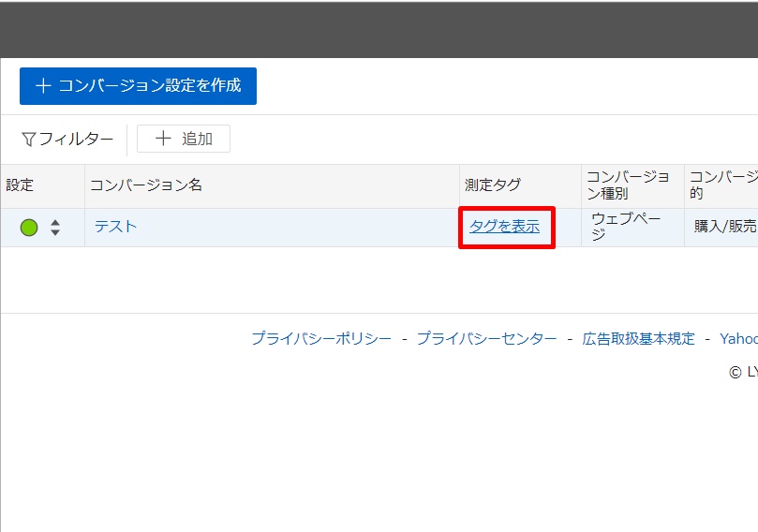Viewport: 758px width, 532px height.
Task: Open the テスト conversion name link
Action: point(115,227)
